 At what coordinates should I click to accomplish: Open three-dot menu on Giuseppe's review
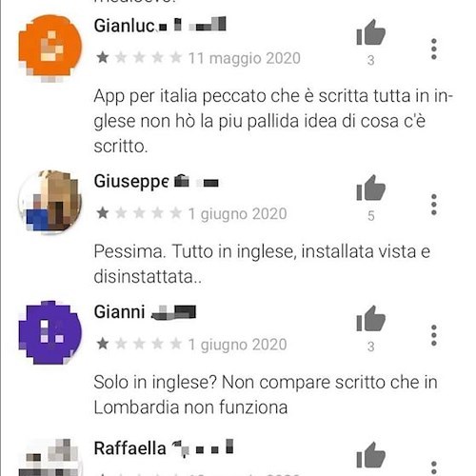[x=434, y=205]
